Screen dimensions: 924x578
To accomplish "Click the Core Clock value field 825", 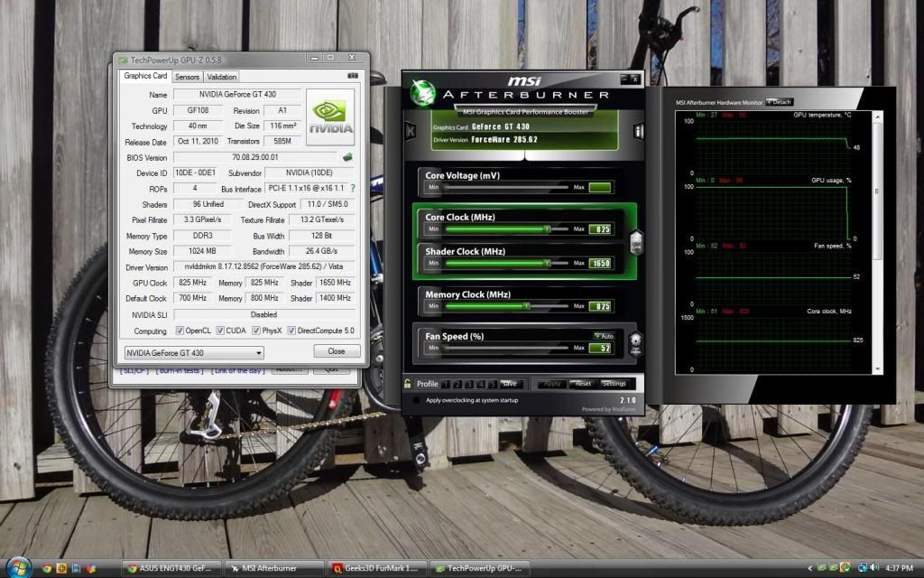I will point(601,228).
